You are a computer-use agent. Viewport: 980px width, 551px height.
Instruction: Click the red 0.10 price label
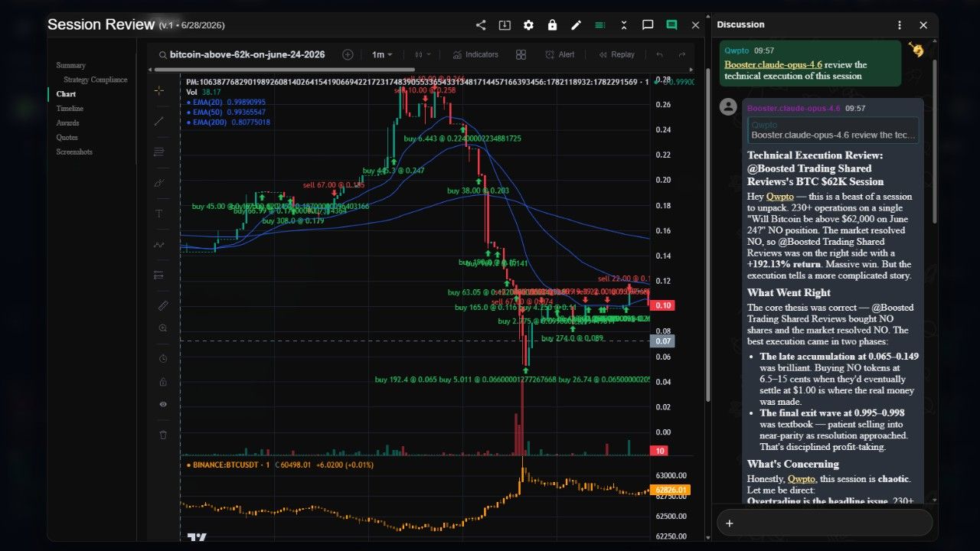[662, 305]
